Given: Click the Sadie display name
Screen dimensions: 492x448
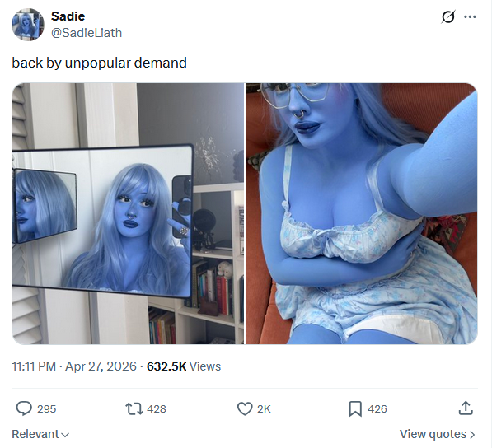Looking at the screenshot, I should tap(68, 16).
